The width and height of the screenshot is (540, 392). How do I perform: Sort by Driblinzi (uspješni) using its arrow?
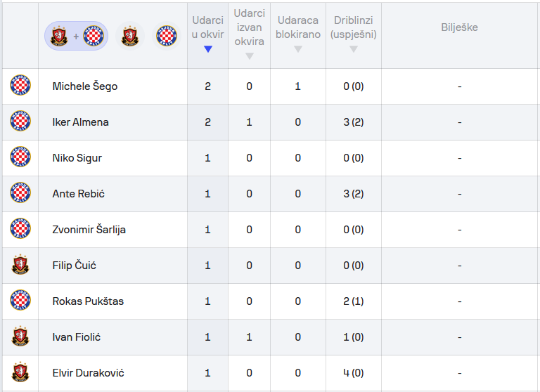point(354,49)
